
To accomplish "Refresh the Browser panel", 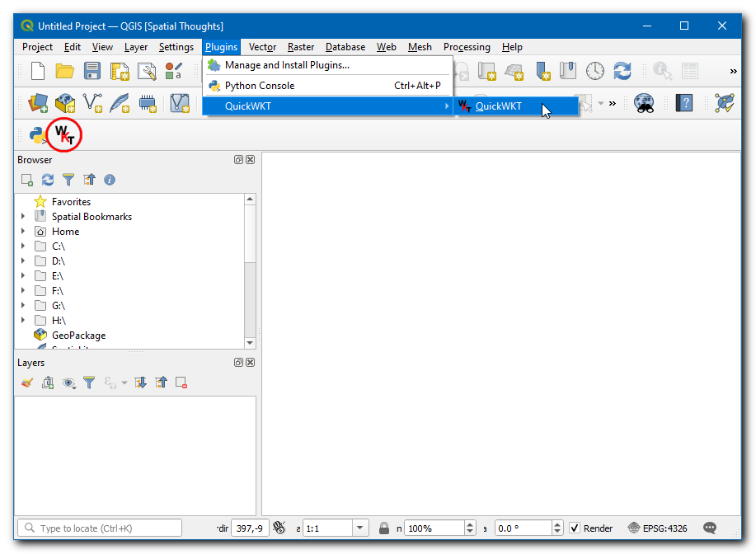I will click(x=47, y=180).
